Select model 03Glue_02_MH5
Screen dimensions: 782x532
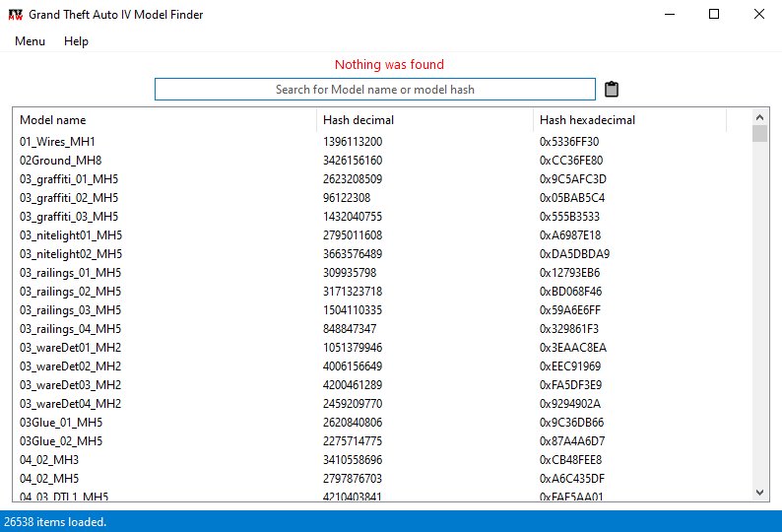(61, 441)
